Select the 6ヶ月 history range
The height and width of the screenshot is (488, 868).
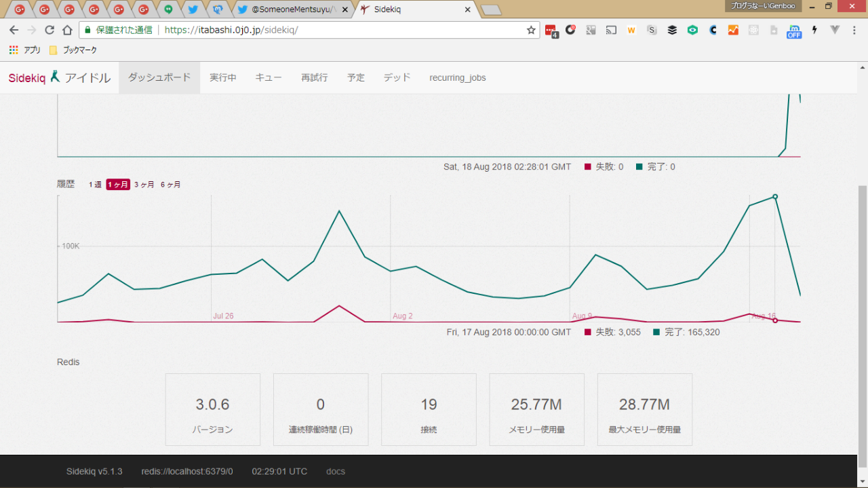(170, 185)
